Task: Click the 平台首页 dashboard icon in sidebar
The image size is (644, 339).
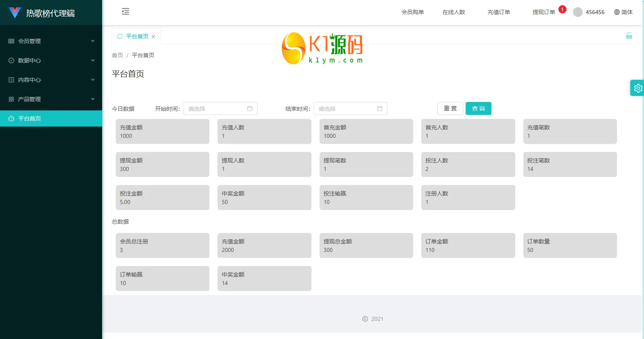Action: pyautogui.click(x=11, y=119)
